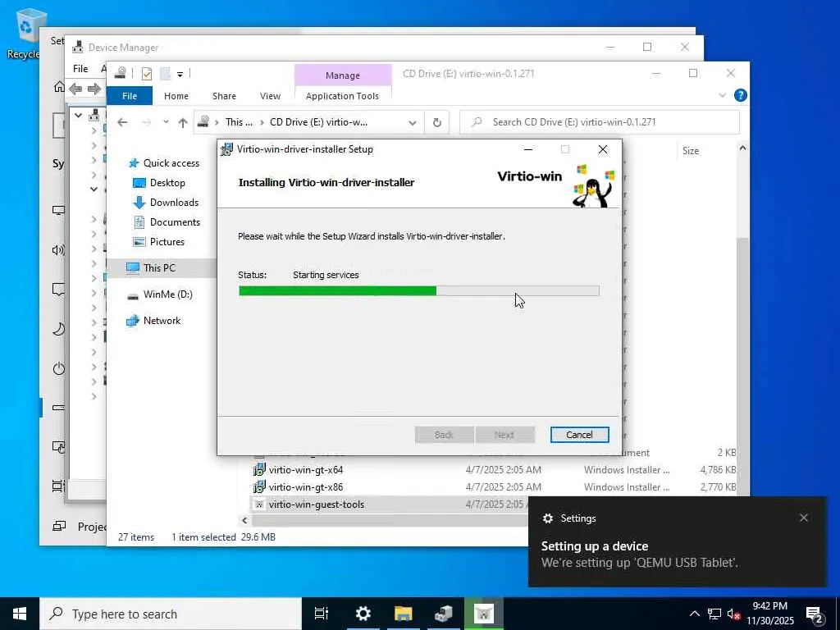The image size is (840, 630).
Task: Click Forward arrow in Device Manager toolbar
Action: pos(94,89)
